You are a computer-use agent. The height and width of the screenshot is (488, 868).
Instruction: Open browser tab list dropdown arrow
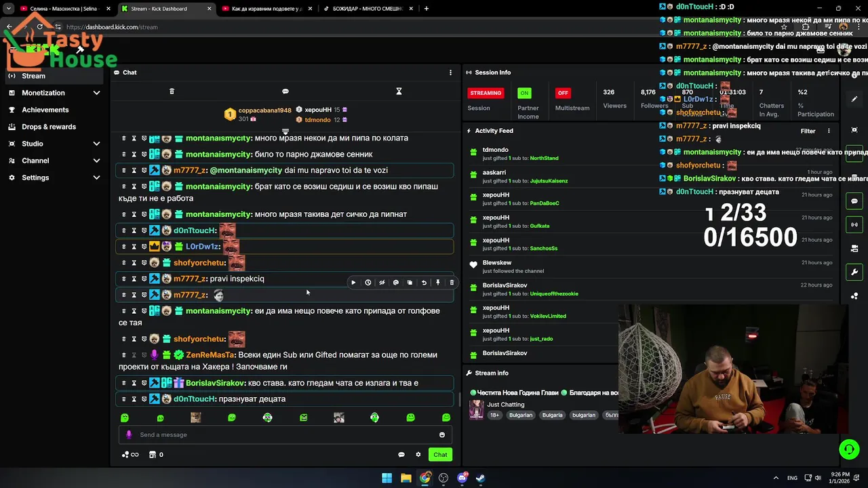(x=8, y=9)
